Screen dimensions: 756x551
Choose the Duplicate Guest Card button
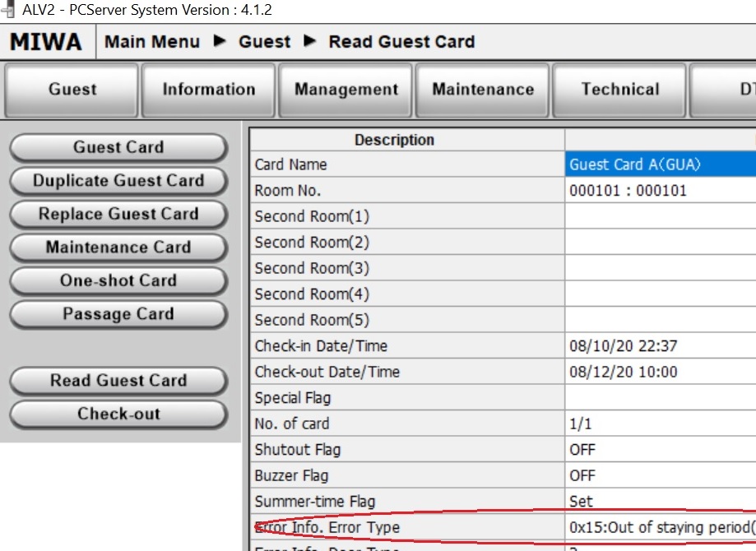pos(118,181)
